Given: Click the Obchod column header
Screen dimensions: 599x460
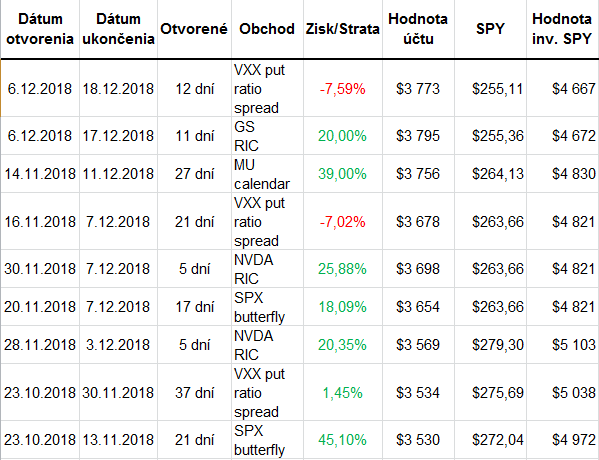Looking at the screenshot, I should click(267, 29).
